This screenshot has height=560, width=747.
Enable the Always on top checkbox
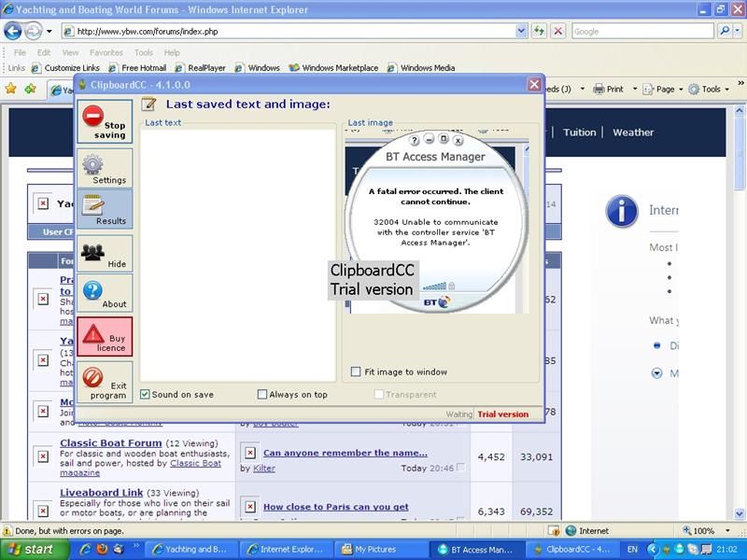(x=262, y=394)
